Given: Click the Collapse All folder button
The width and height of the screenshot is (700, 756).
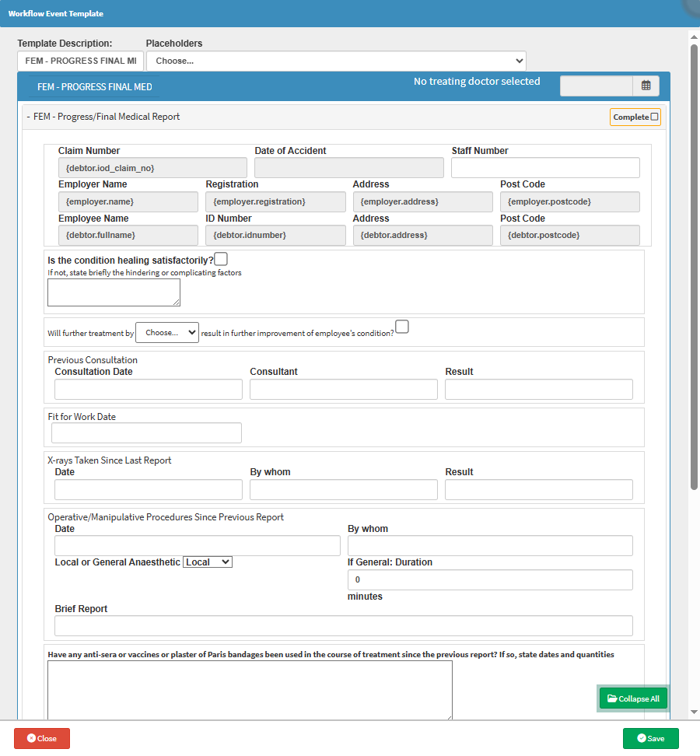Looking at the screenshot, I should click(x=633, y=698).
